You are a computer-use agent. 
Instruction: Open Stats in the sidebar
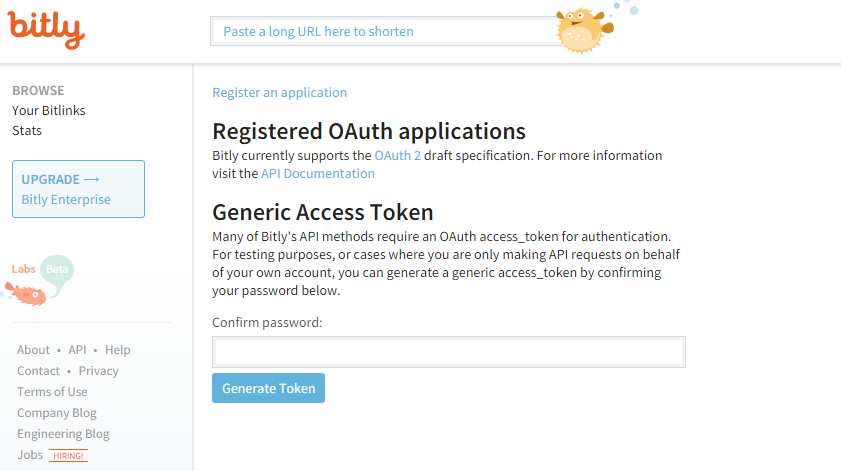point(27,131)
